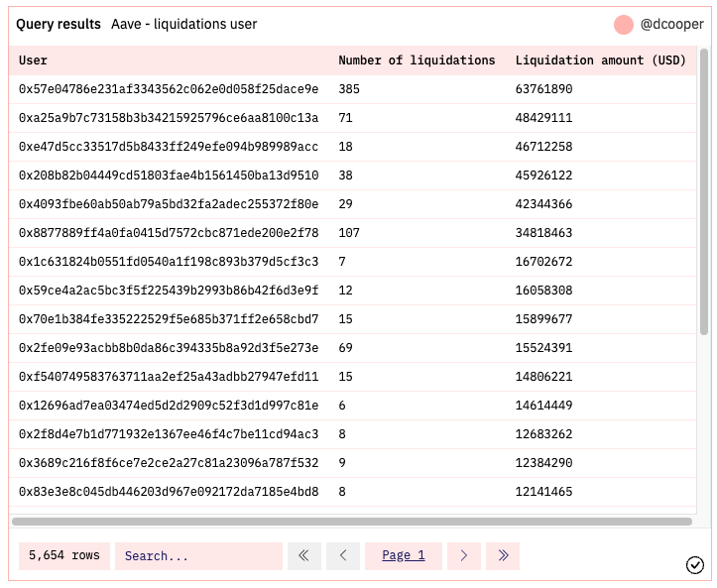Open the @dcooper avatar circle
This screenshot has height=588, width=717.
[x=623, y=24]
